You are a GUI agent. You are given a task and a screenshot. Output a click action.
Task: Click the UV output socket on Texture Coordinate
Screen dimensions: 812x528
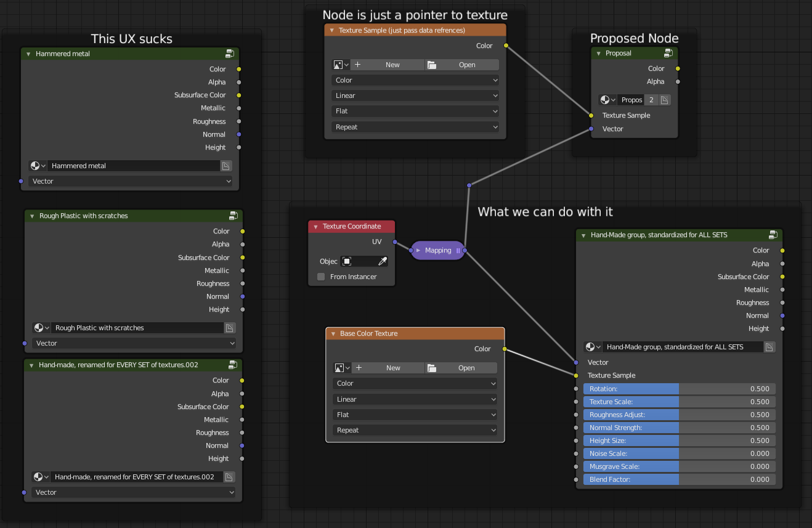pyautogui.click(x=395, y=242)
